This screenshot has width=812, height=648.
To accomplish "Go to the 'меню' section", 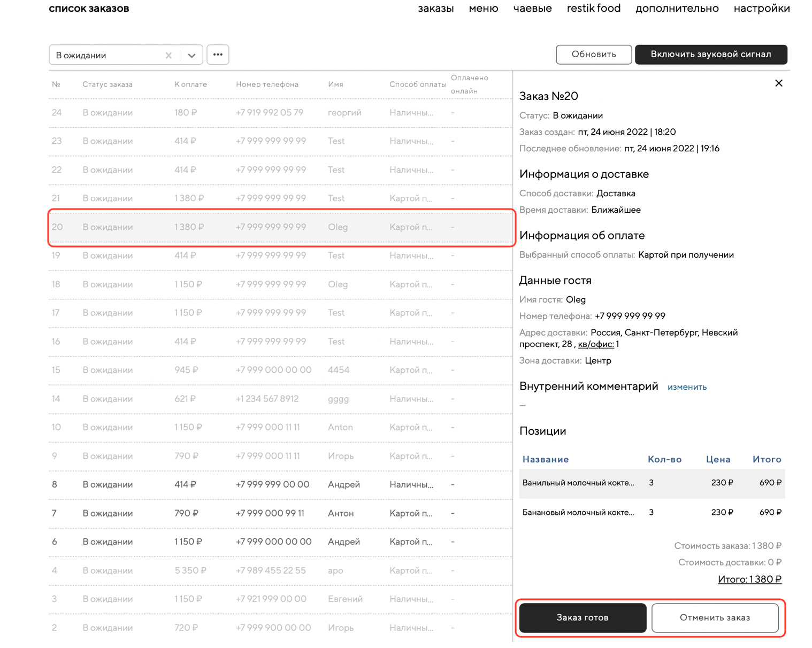I will [x=483, y=9].
